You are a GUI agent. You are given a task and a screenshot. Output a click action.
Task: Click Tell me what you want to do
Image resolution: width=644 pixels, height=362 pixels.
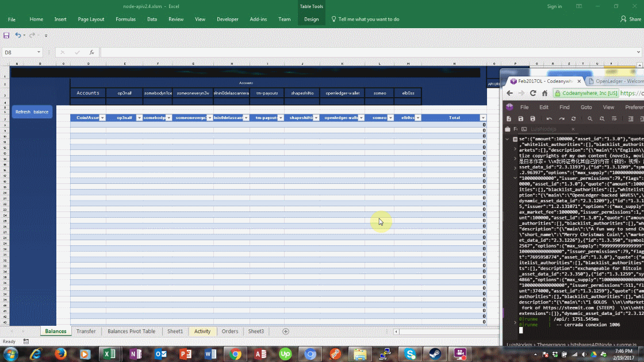365,20
